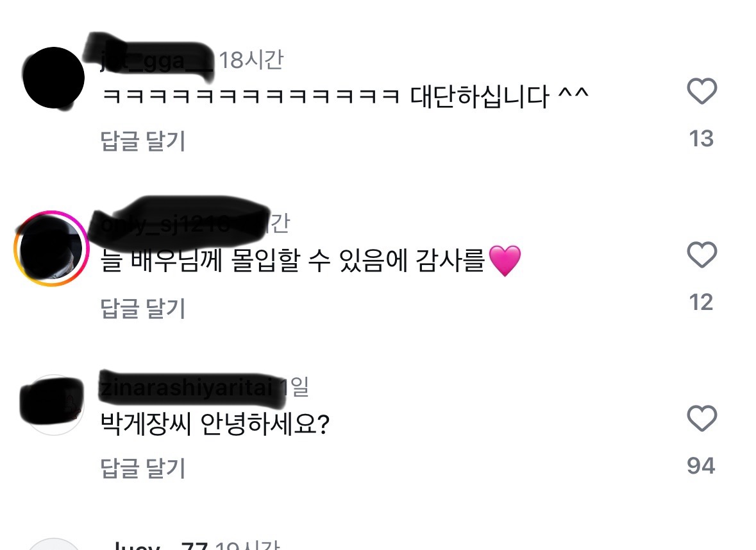Open profile picture of first commenter
Viewport: 756px width, 550px height.
point(53,78)
